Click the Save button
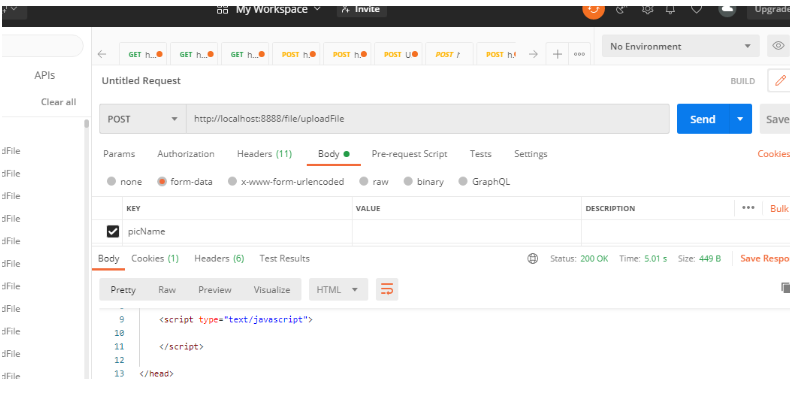 pos(776,119)
